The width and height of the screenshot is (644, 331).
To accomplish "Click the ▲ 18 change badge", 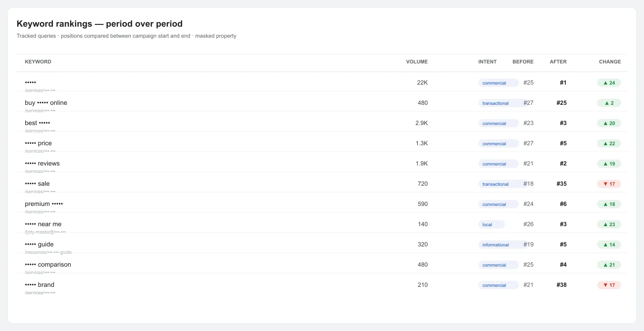I will pyautogui.click(x=609, y=204).
